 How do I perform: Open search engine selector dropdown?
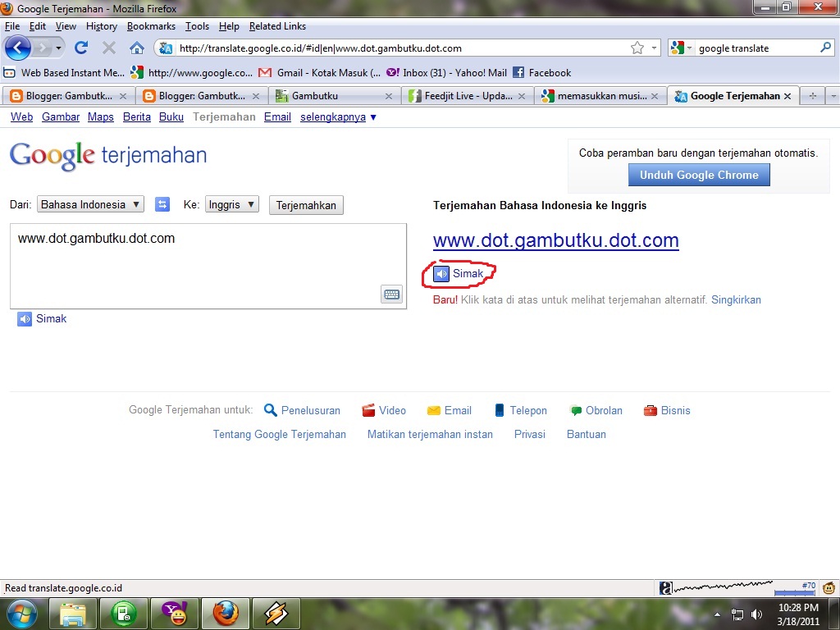click(689, 48)
